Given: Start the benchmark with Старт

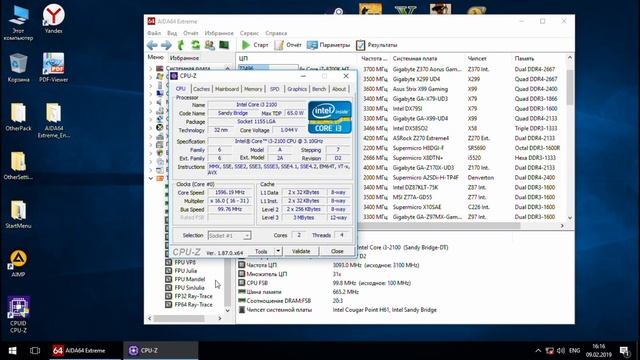Looking at the screenshot, I should (x=255, y=45).
